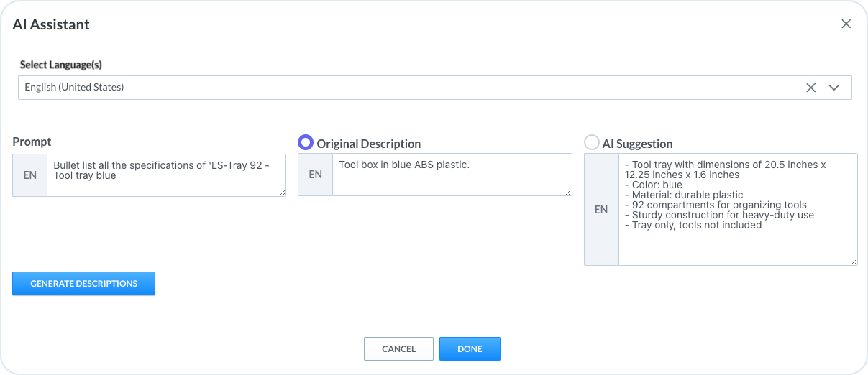The width and height of the screenshot is (868, 375).
Task: Choose the AI Suggestion radio button
Action: pyautogui.click(x=592, y=143)
